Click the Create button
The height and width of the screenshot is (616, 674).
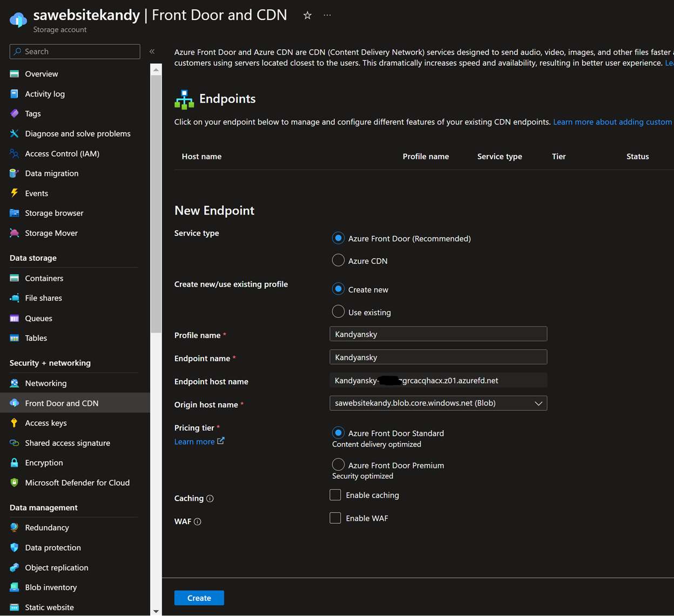coord(199,598)
